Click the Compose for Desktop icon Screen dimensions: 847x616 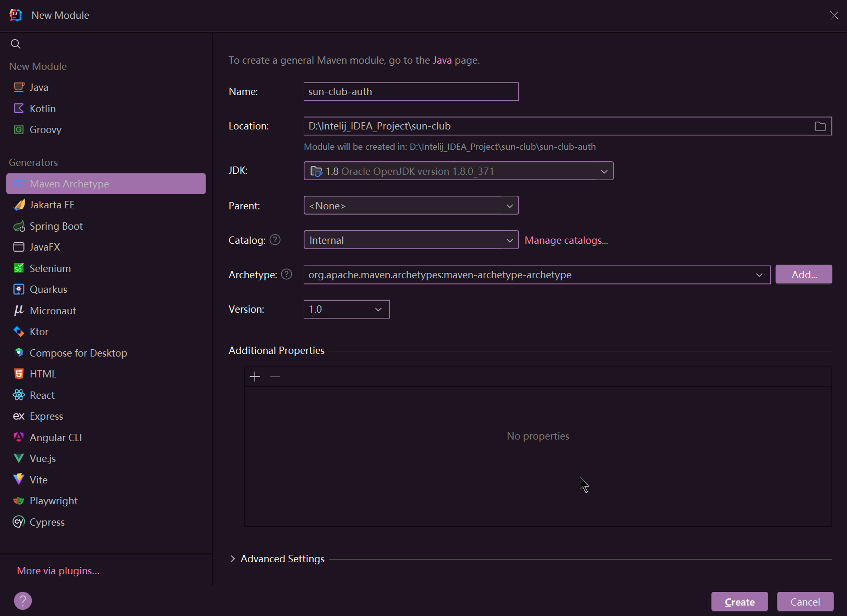[19, 353]
